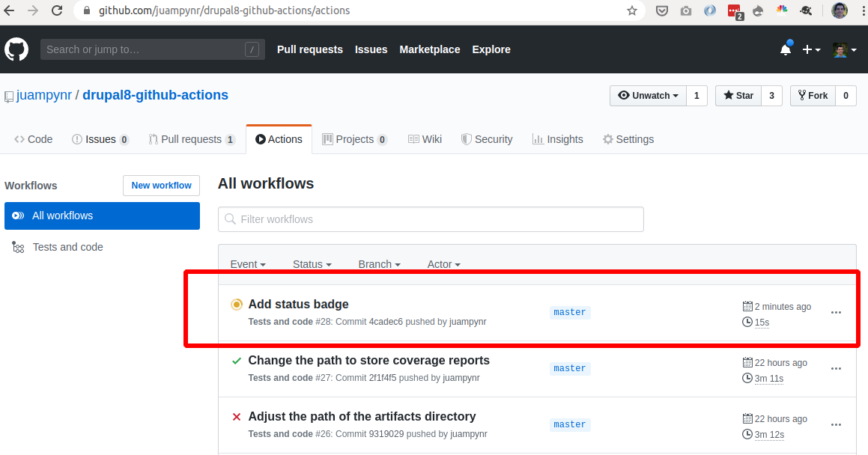Screen dimensions: 868x455
Task: Click the green check icon of run #27
Action: click(237, 361)
